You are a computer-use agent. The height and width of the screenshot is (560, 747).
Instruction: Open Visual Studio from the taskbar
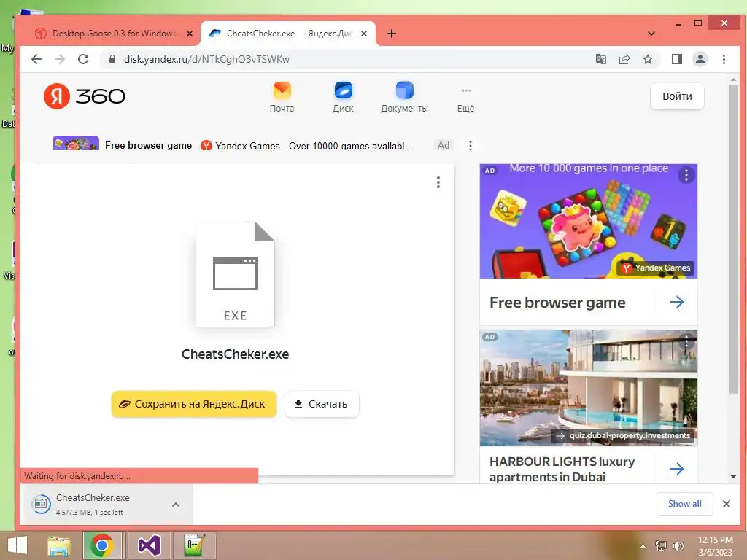coord(149,545)
